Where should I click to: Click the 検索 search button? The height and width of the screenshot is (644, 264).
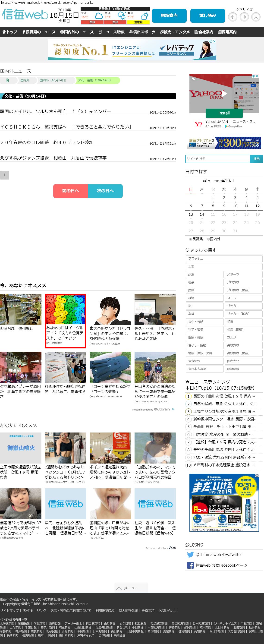(x=257, y=159)
